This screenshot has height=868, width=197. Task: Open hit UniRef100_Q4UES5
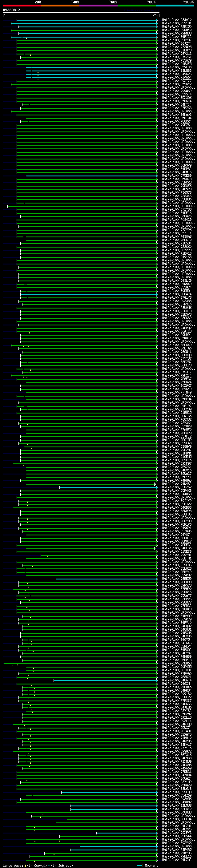click(177, 548)
